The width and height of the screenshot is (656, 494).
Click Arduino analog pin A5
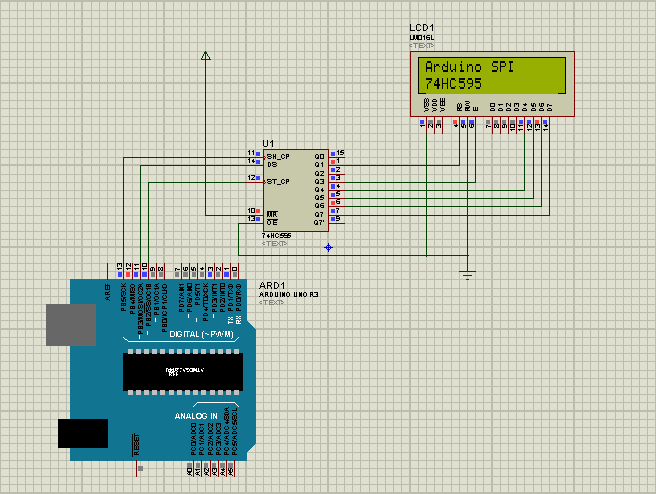pos(231,469)
